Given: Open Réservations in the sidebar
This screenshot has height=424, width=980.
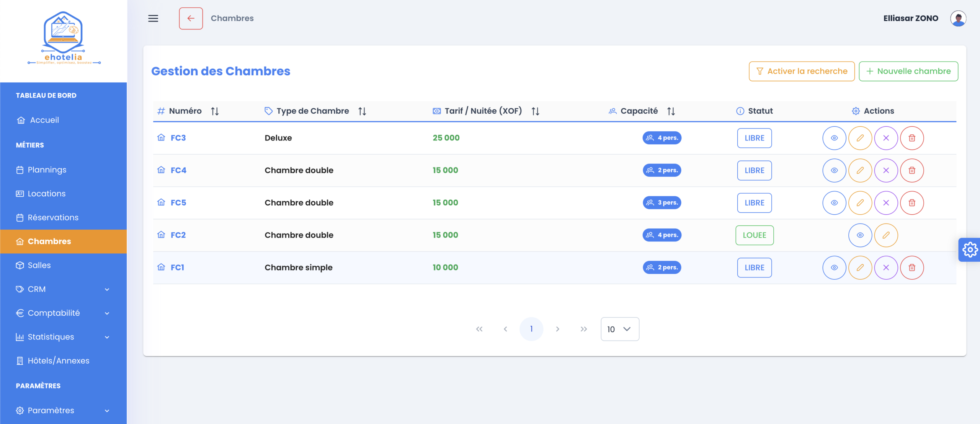Looking at the screenshot, I should (53, 217).
